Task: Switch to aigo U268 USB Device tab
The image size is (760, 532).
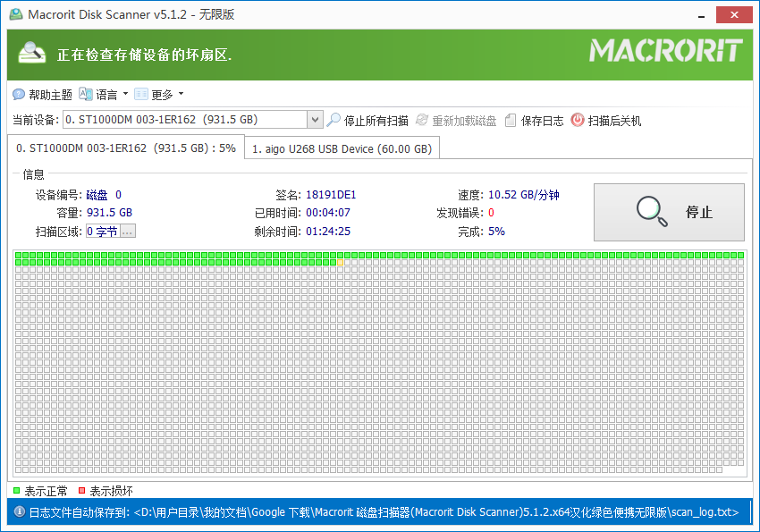Action: pyautogui.click(x=342, y=149)
